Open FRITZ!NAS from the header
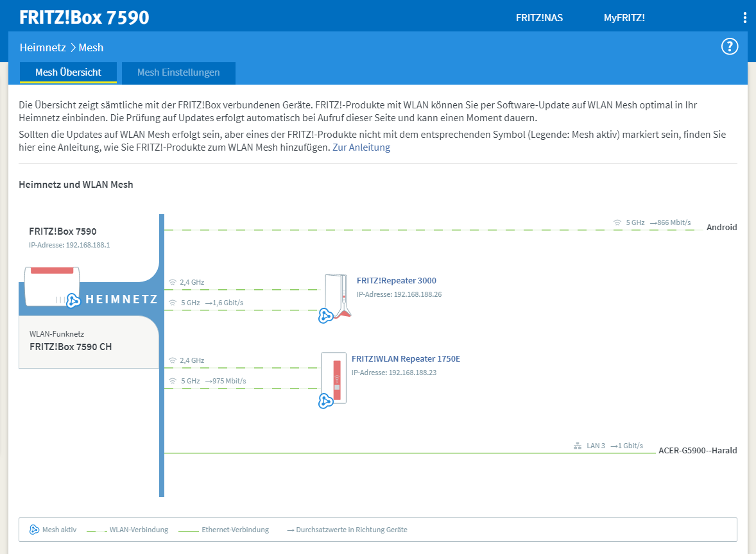 pyautogui.click(x=539, y=18)
